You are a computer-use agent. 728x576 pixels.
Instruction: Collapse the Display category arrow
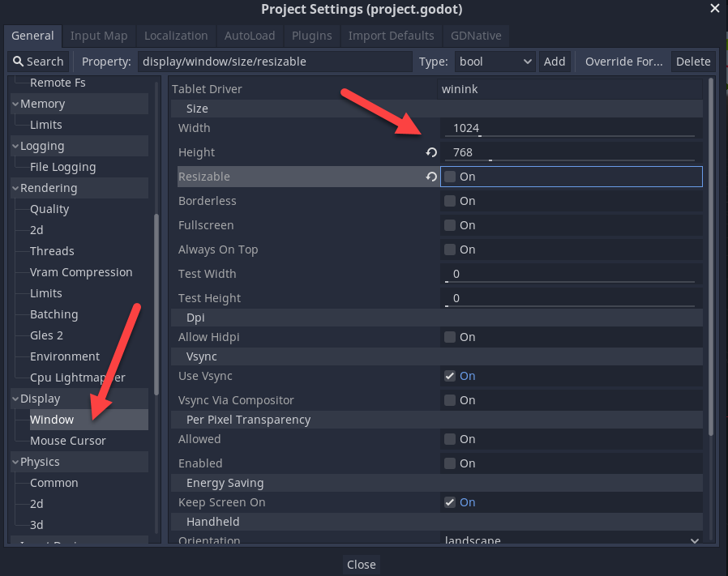click(15, 399)
